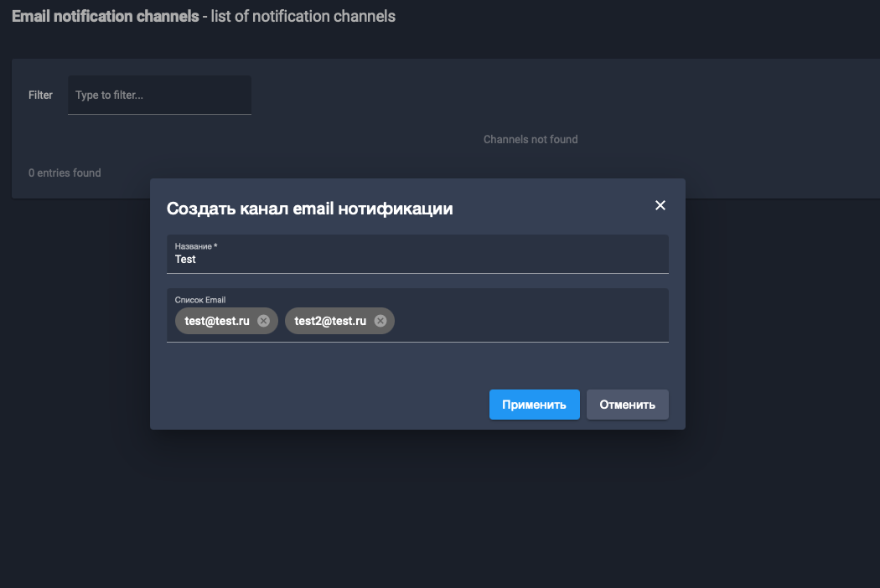880x588 pixels.
Task: Click the Применить button
Action: coord(534,405)
